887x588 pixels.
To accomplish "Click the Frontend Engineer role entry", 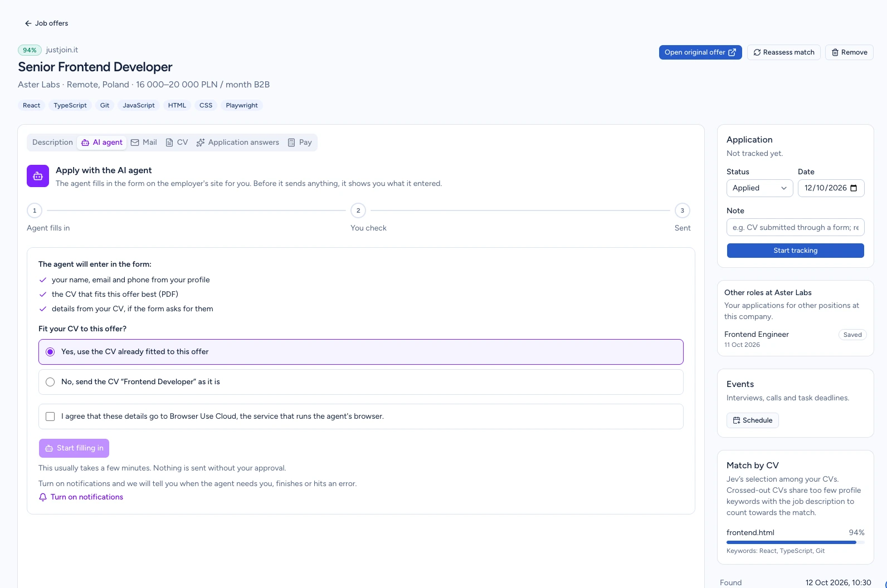I will click(x=796, y=339).
